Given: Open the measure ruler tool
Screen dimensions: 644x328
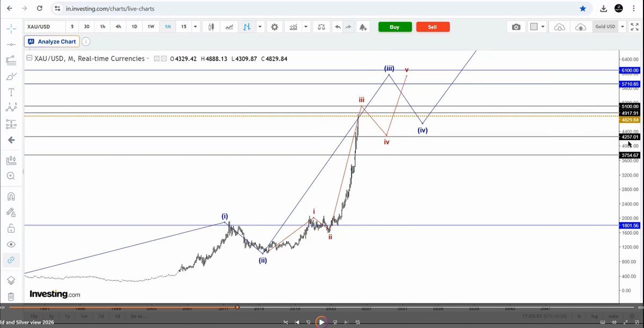Looking at the screenshot, I should click(x=11, y=160).
